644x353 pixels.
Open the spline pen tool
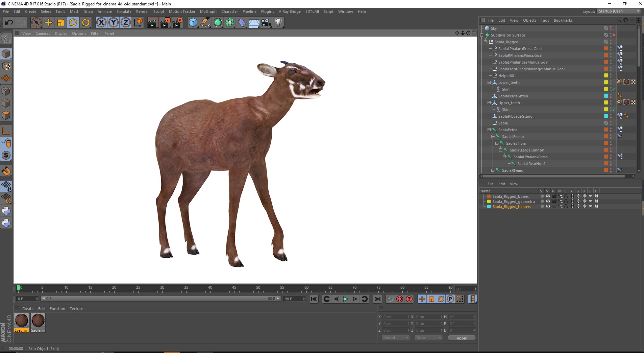click(x=205, y=23)
